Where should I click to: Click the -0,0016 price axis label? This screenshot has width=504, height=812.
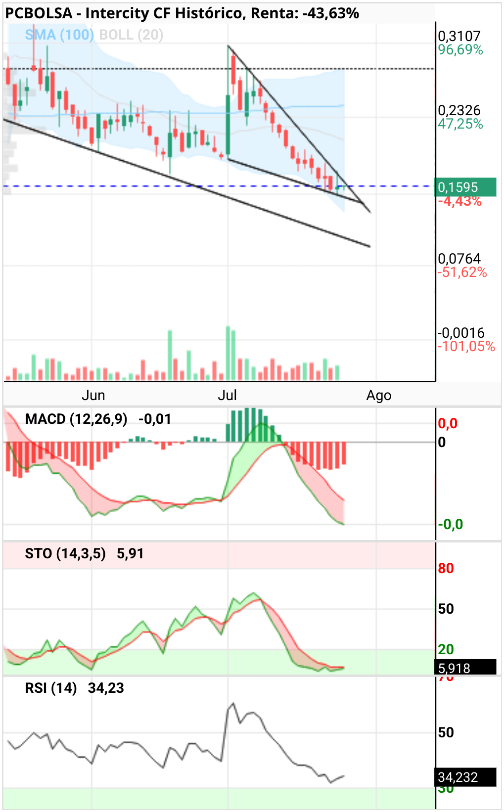coord(461,333)
